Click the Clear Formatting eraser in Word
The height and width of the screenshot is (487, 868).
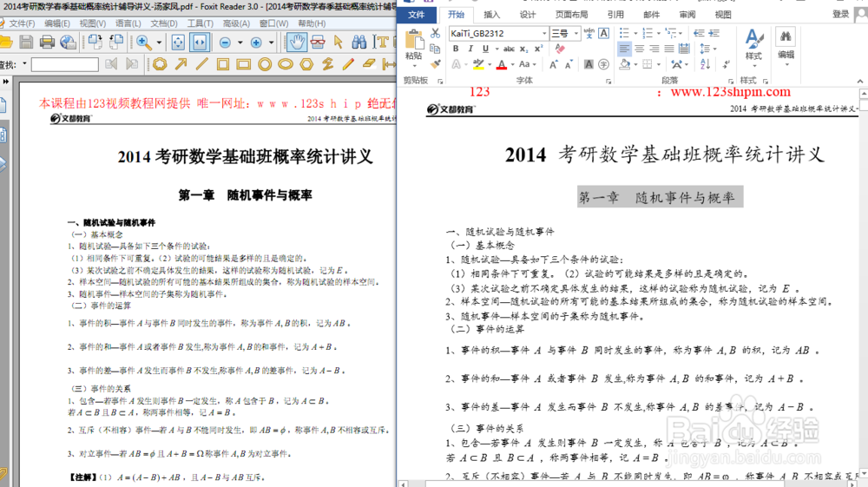560,49
